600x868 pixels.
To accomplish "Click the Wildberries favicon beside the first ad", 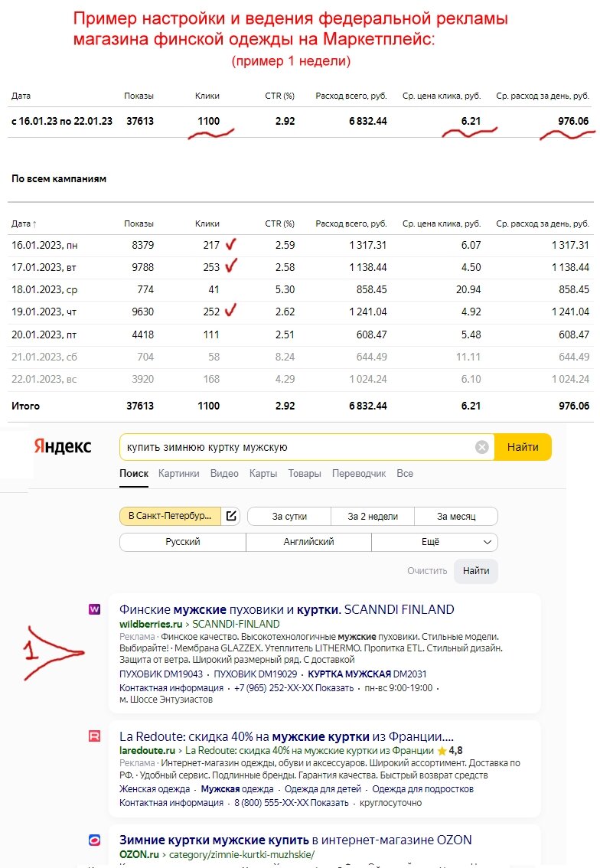I will 95,609.
